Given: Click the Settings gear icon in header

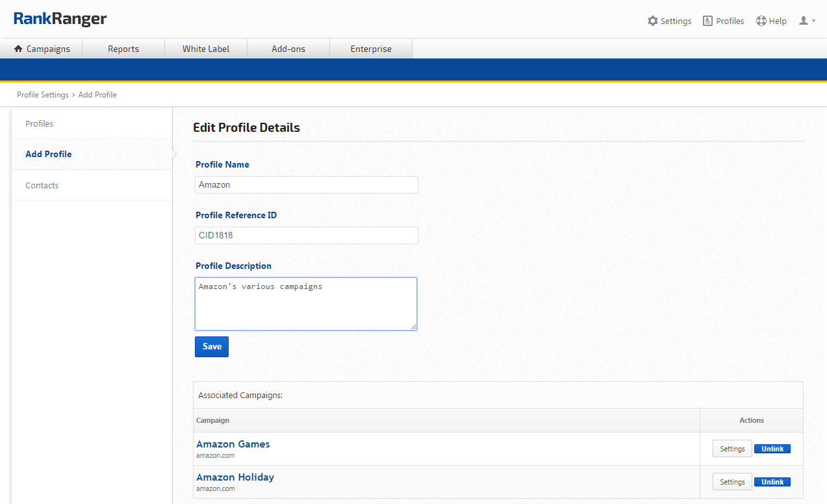Looking at the screenshot, I should (x=653, y=21).
